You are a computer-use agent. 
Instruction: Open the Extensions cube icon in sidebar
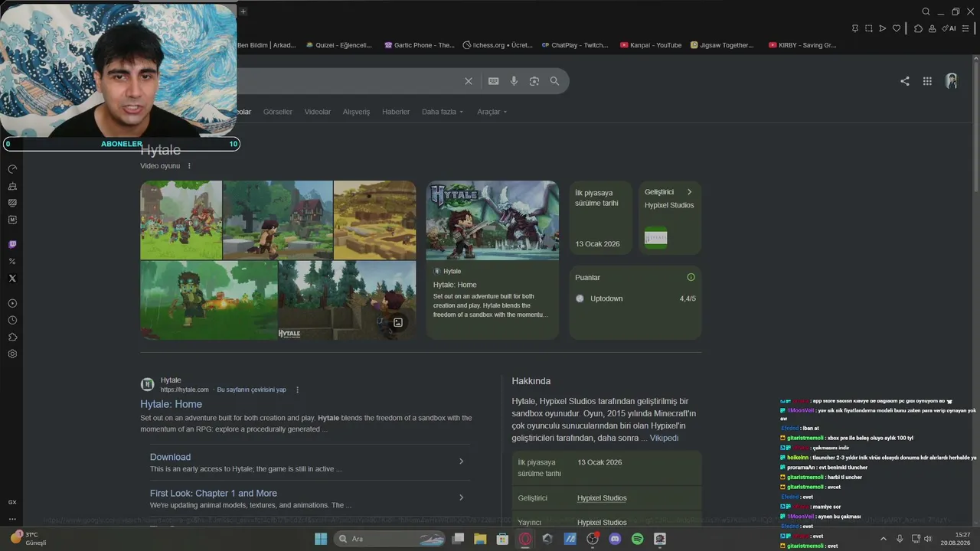tap(12, 337)
